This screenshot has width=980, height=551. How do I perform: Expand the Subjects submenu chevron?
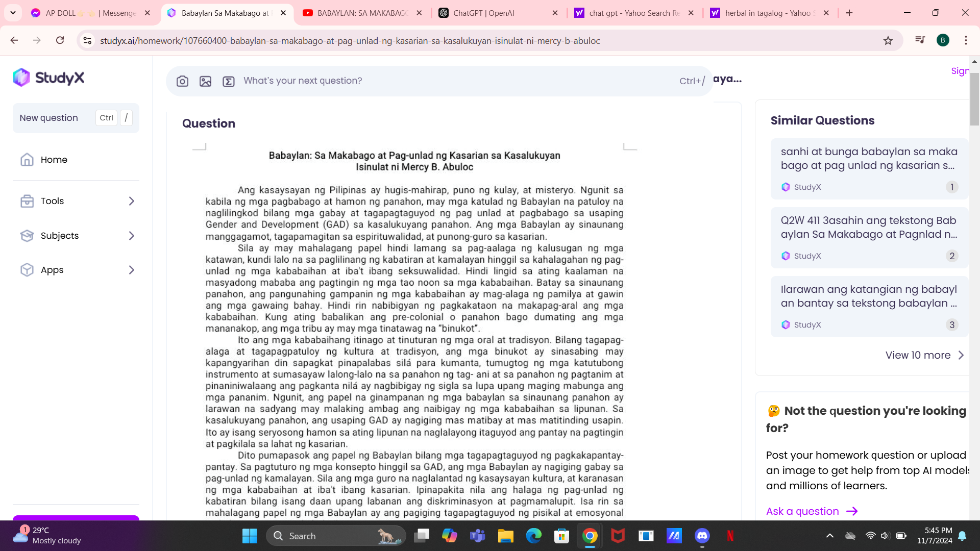click(x=132, y=236)
